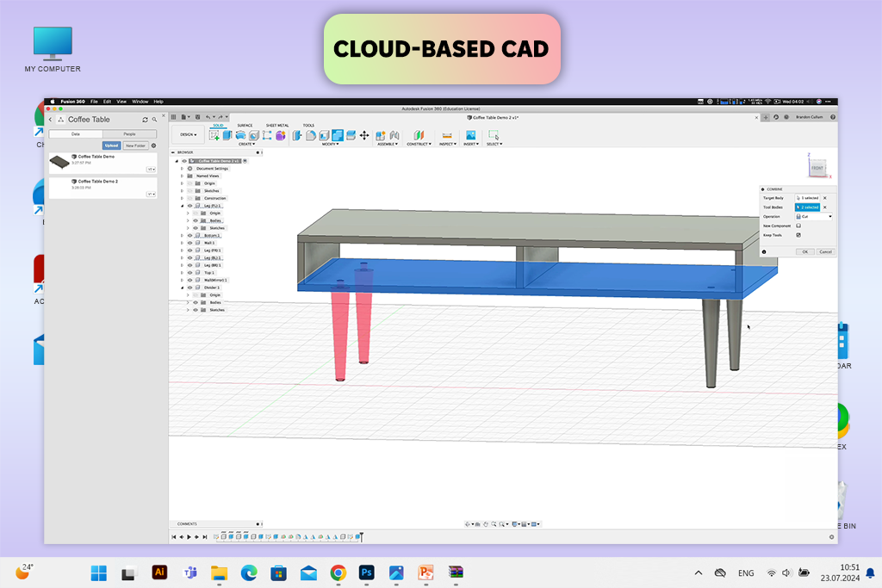Open the File menu in macOS menu bar
Viewport: 882px width, 588px height.
94,102
